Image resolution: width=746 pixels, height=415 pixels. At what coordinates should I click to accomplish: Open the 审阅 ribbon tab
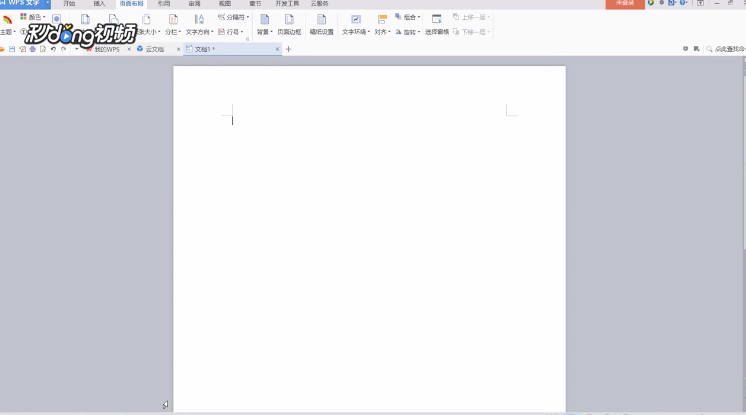pyautogui.click(x=194, y=4)
